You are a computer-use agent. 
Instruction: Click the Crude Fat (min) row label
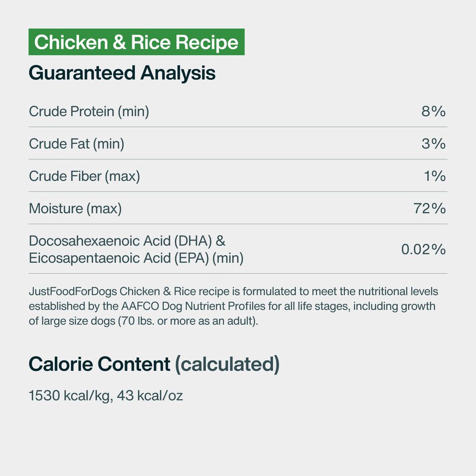click(x=77, y=144)
